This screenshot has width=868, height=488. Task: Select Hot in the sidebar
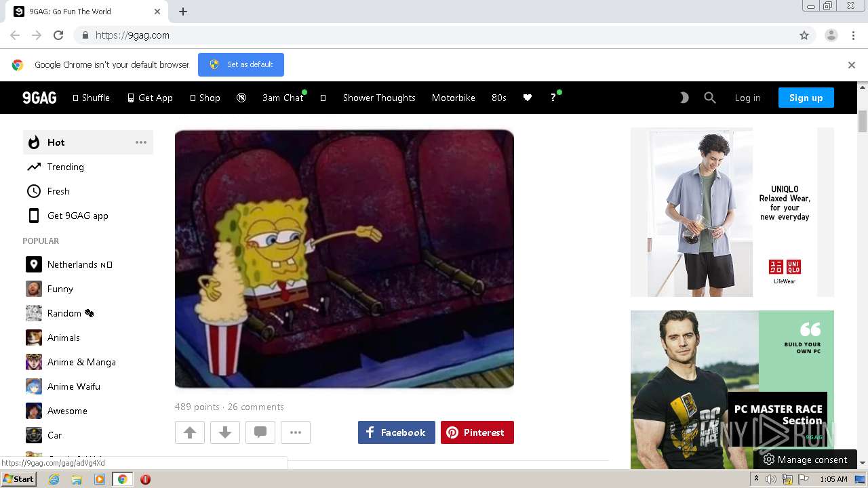pyautogui.click(x=88, y=142)
